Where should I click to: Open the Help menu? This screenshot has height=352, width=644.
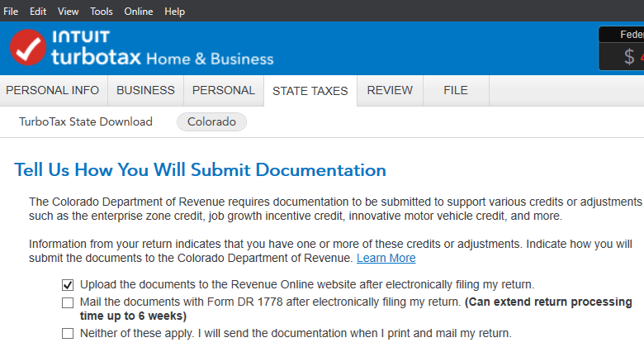tap(174, 12)
